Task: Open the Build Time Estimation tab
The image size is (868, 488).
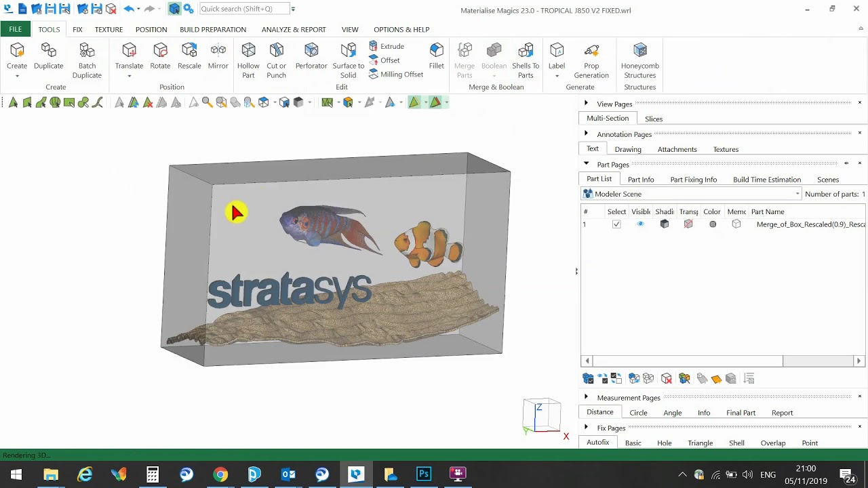Action: pos(767,180)
